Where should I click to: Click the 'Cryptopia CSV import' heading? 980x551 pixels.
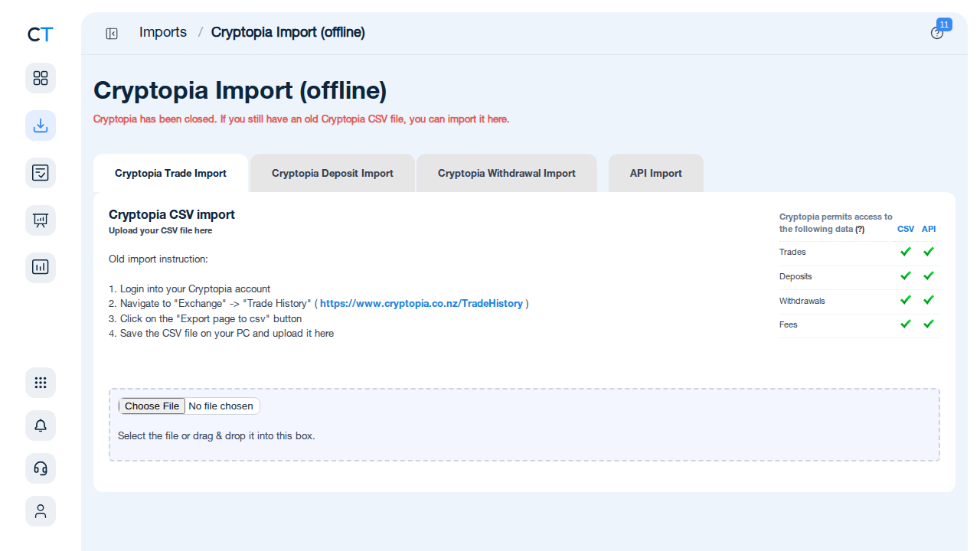click(x=171, y=215)
